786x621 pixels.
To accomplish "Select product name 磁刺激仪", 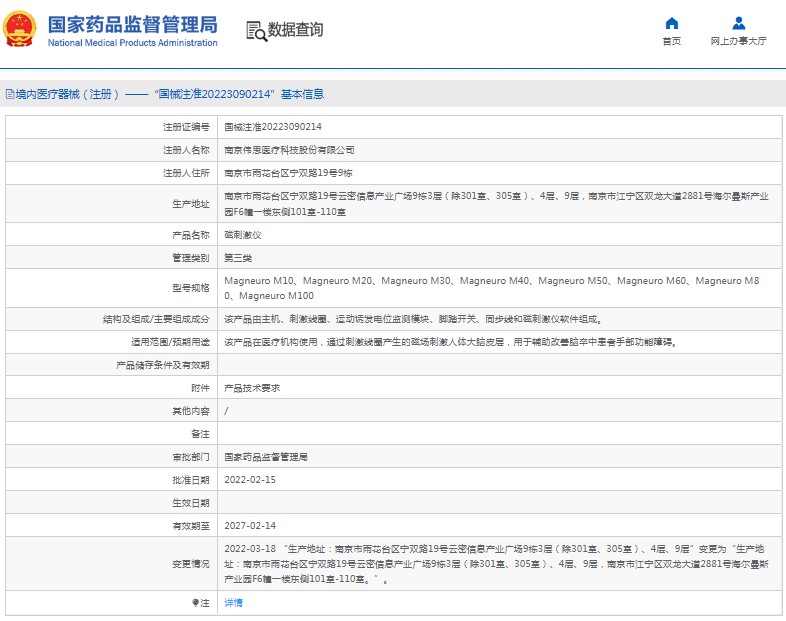I will click(243, 235).
